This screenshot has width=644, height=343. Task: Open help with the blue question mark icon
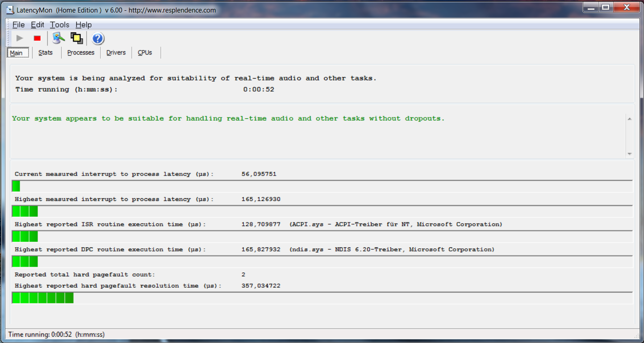(98, 39)
